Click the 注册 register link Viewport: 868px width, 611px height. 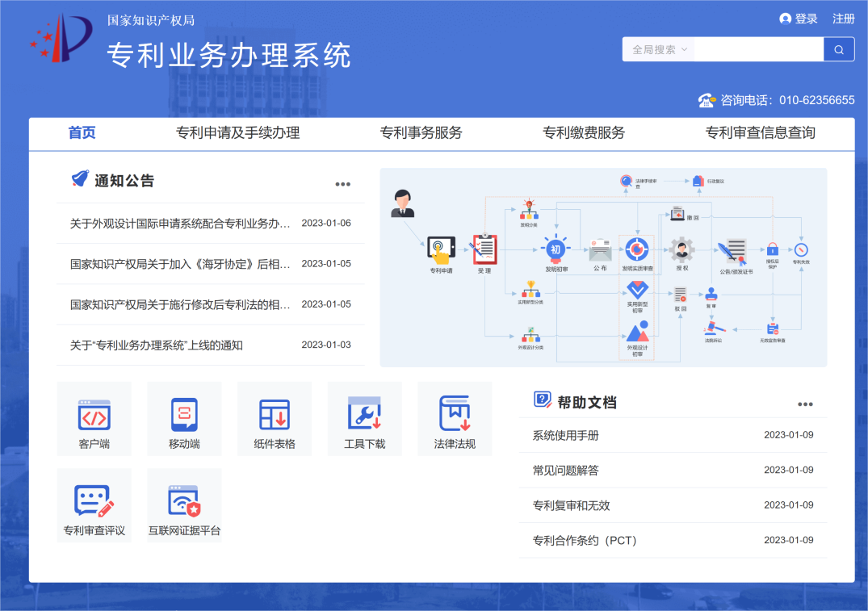pyautogui.click(x=844, y=19)
